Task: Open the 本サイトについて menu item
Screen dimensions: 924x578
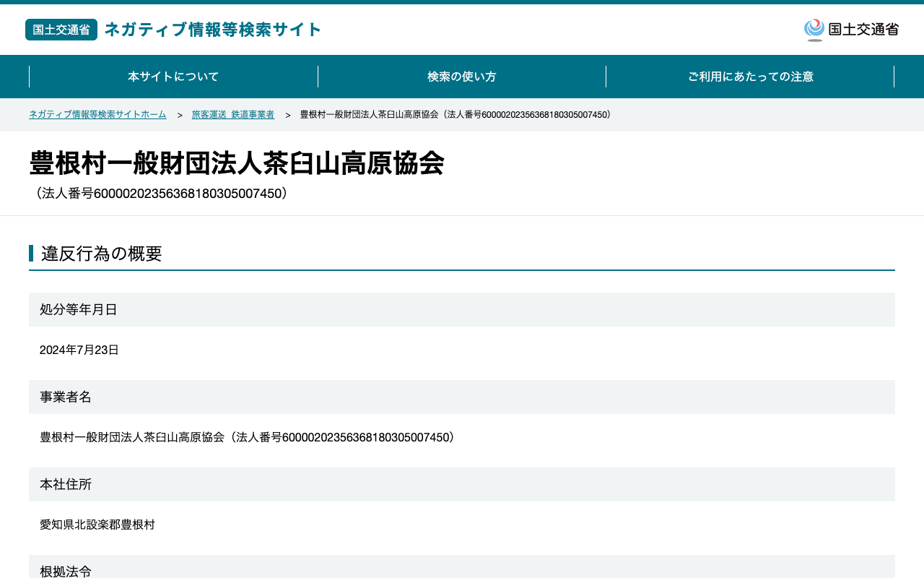Action: click(x=173, y=77)
